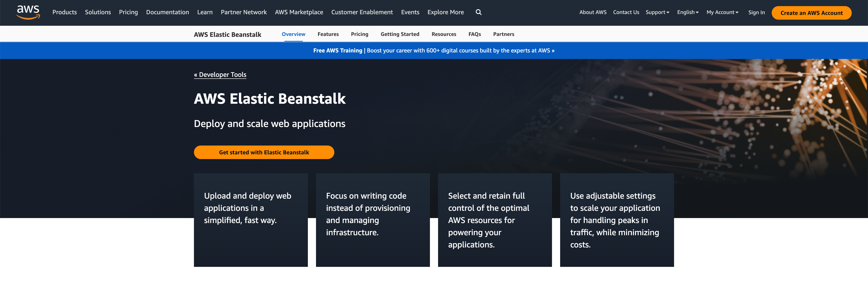Open the Explore More menu
This screenshot has width=868, height=282.
pos(446,12)
